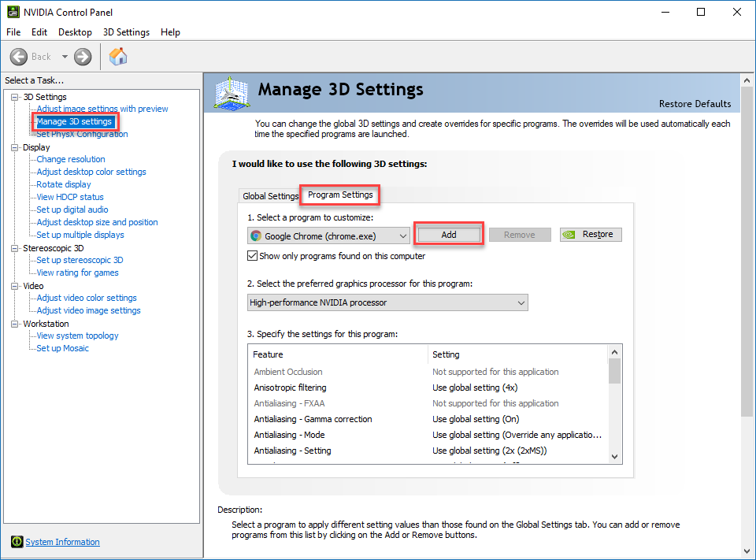Minimize the NVIDIA Control Panel window
The width and height of the screenshot is (756, 560).
(666, 12)
